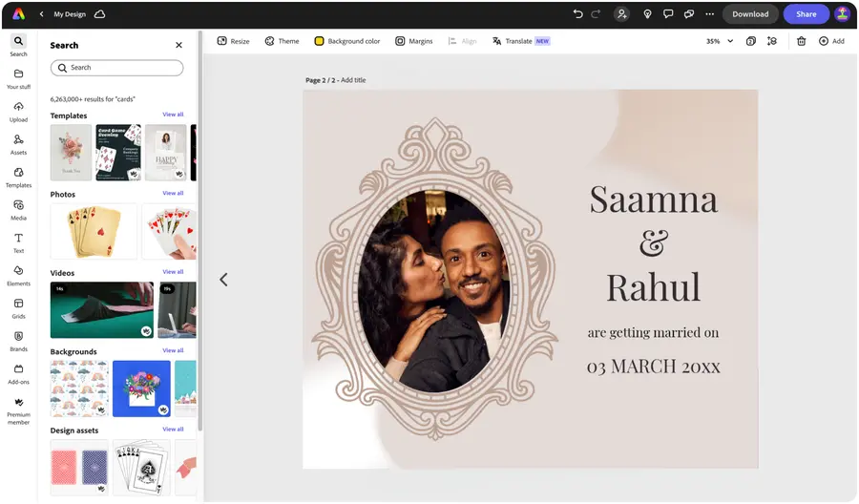859x504 pixels.
Task: View all Templates results
Action: tap(173, 115)
